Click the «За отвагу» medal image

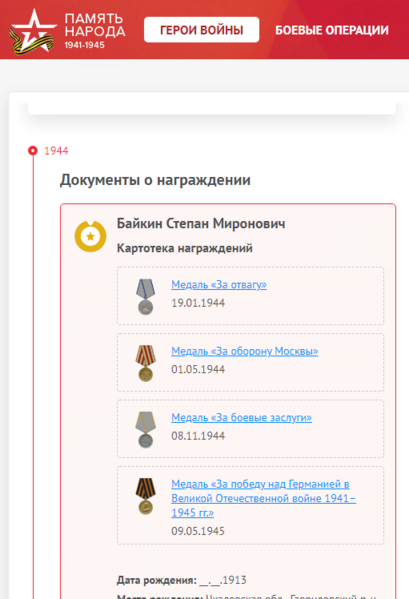pyautogui.click(x=145, y=296)
